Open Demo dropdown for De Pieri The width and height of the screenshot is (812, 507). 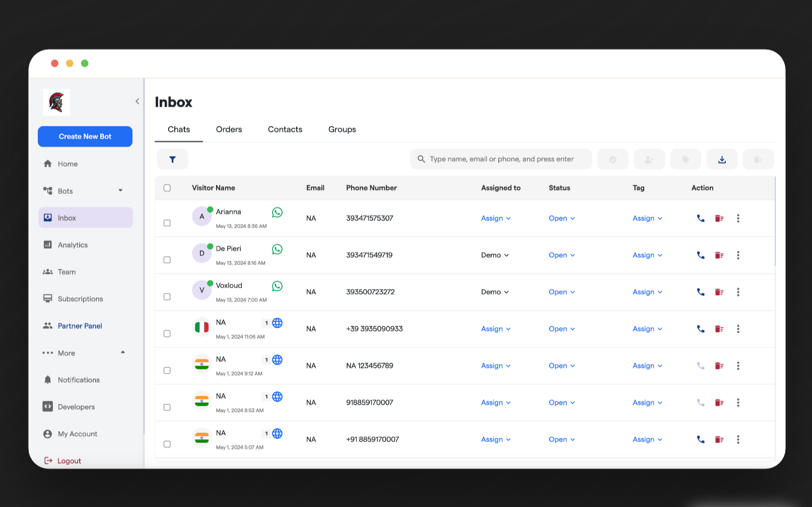495,255
